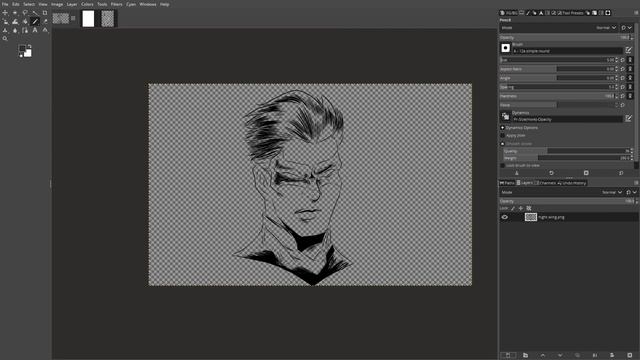This screenshot has height=360, width=640.
Task: Collapse Smooth stroke section
Action: [502, 144]
